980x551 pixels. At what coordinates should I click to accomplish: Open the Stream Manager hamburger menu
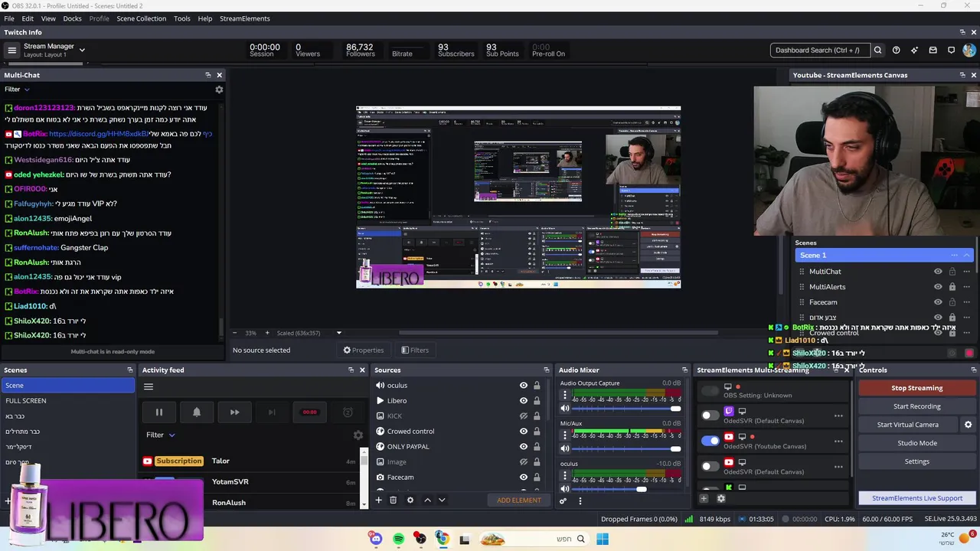click(x=11, y=51)
